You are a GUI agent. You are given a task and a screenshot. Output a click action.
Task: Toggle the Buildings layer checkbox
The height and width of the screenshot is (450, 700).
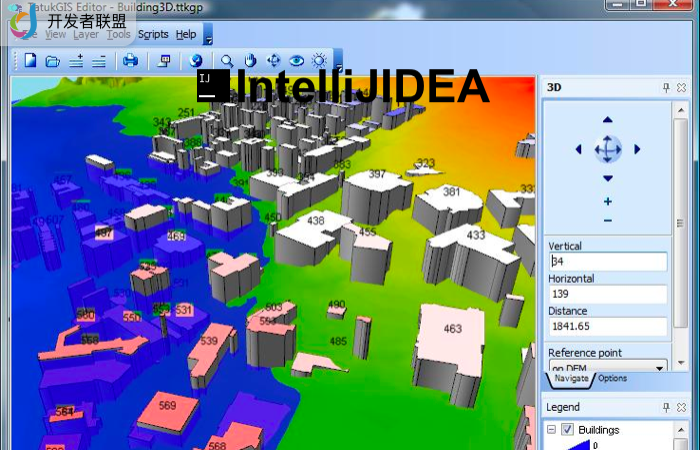(x=567, y=430)
